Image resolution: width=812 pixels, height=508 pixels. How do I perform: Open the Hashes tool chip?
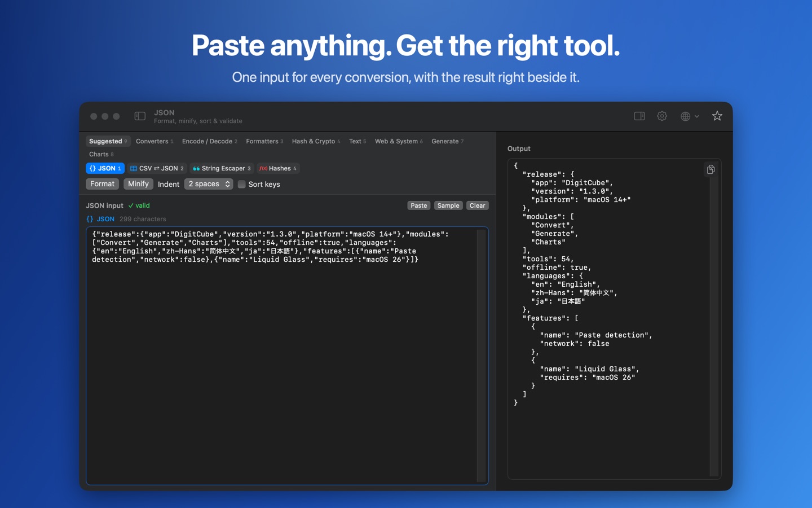click(278, 168)
